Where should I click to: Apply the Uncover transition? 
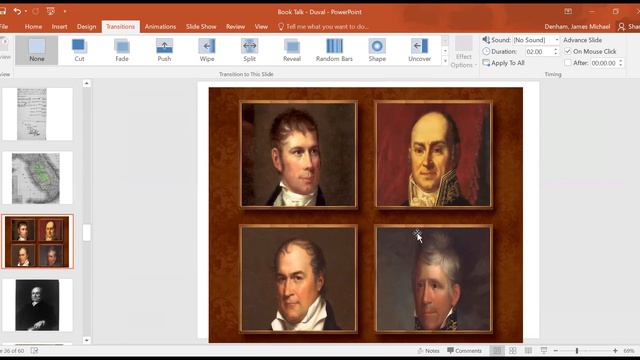pos(420,50)
